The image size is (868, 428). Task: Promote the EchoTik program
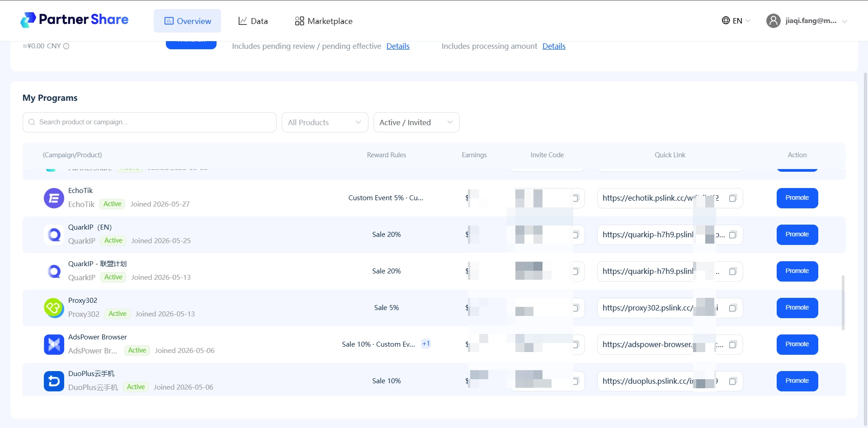(797, 198)
